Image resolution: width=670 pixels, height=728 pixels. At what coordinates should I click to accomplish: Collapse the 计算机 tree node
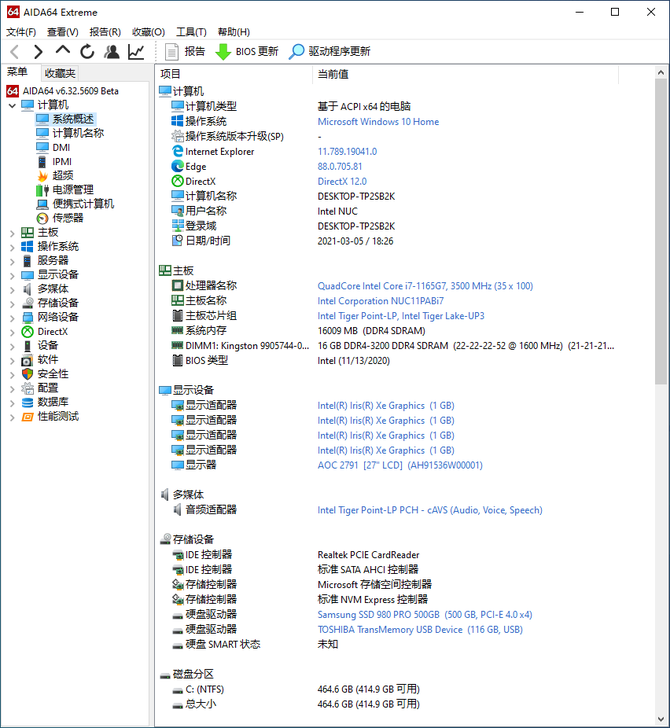pos(11,105)
